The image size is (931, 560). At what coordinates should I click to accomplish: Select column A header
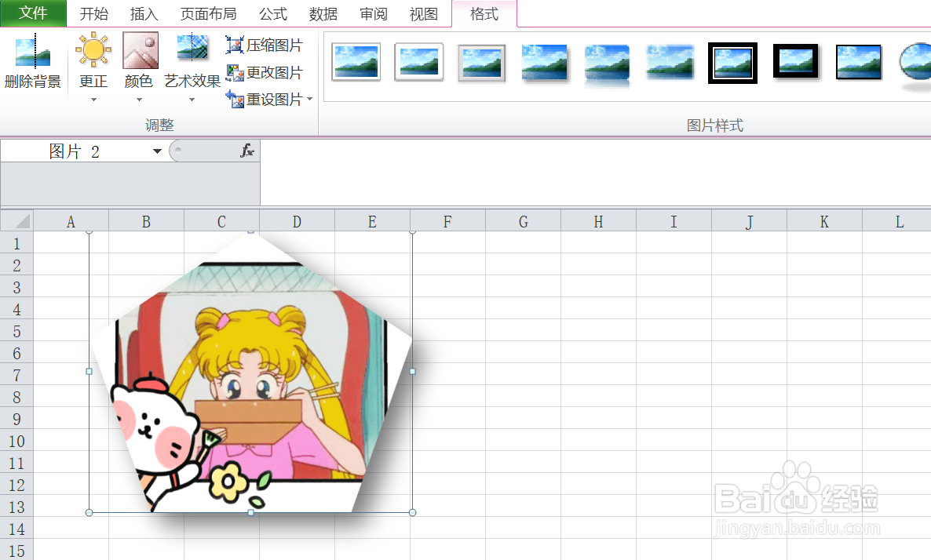[71, 222]
